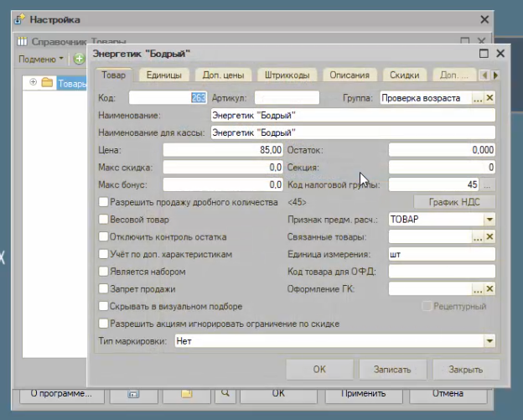
Task: Open Оформление ГК selection ellipsis
Action: [478, 288]
